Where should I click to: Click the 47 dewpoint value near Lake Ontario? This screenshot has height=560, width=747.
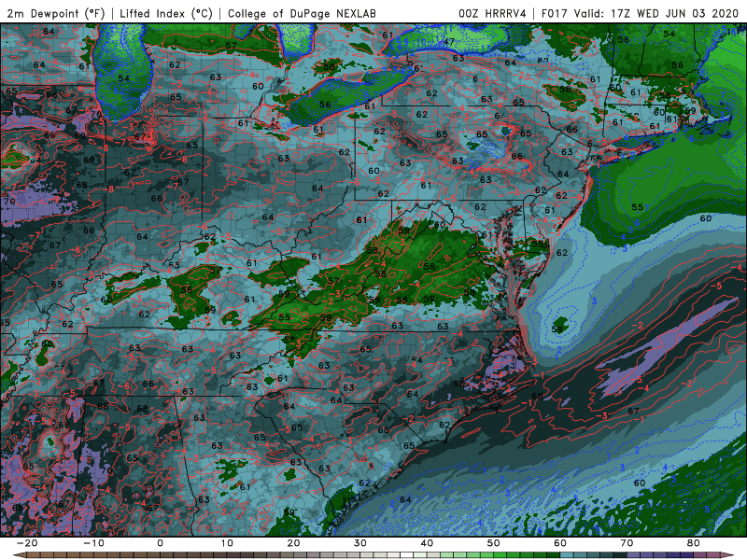(448, 41)
